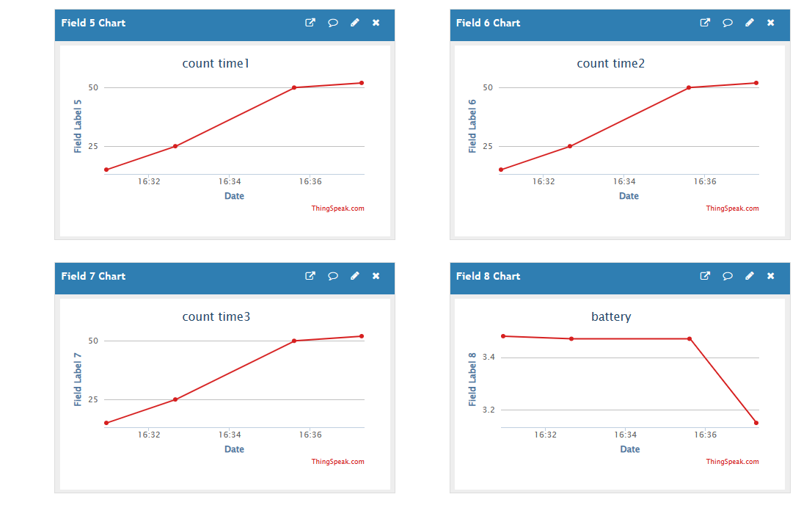Open Field 6 Chart in new window
This screenshot has width=812, height=508.
tap(705, 23)
